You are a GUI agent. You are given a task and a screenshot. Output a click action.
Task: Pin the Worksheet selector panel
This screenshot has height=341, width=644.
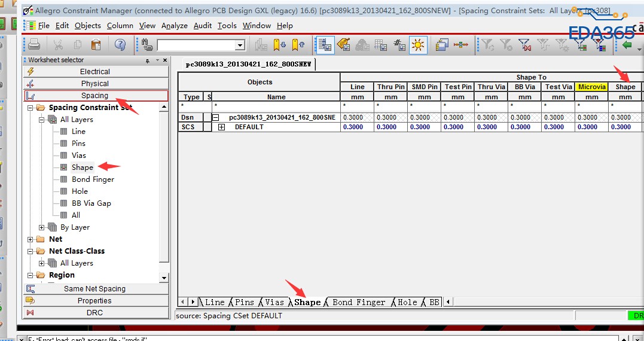click(148, 60)
